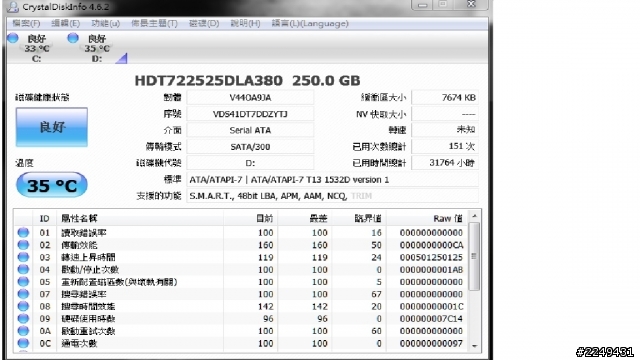
Task: Click status circle of attribute ID 08
Action: 23,306
